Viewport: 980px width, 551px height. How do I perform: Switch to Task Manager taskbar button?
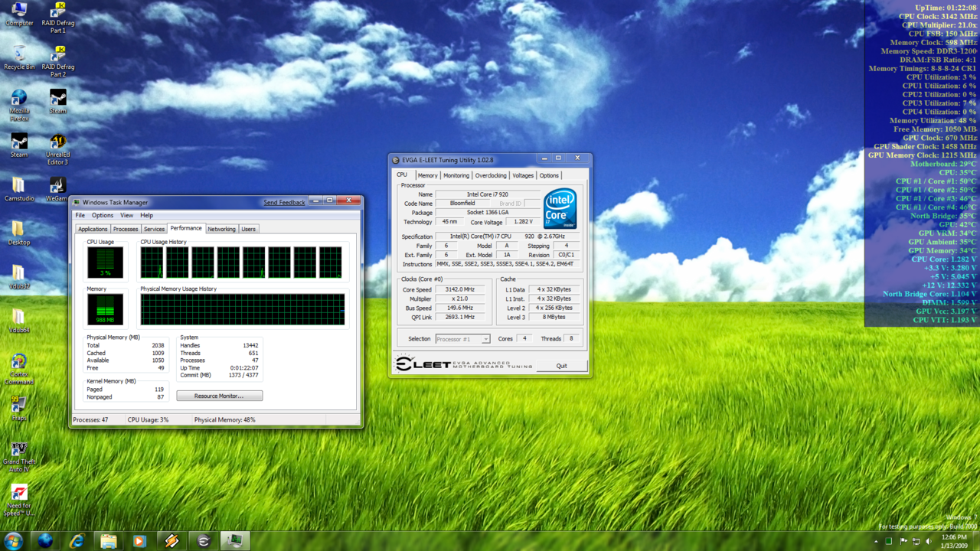235,541
